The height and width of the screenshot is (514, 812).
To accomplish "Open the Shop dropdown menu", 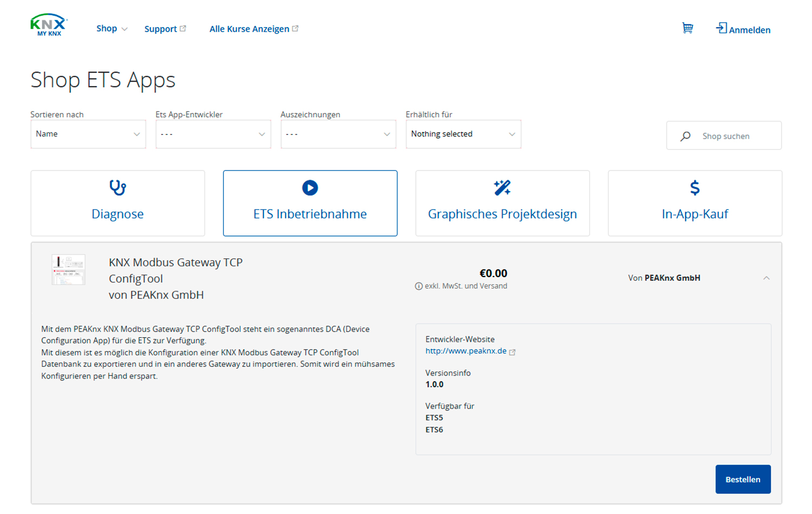I will pos(112,28).
